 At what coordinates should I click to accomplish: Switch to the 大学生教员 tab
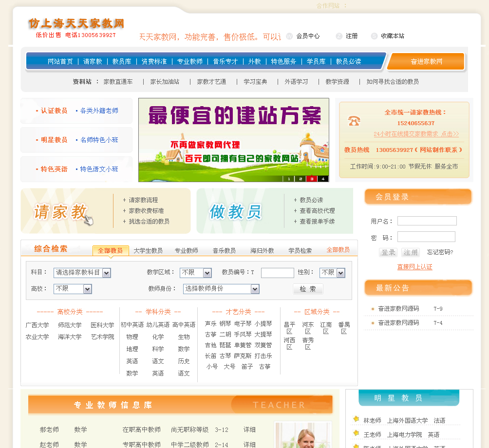(x=148, y=250)
